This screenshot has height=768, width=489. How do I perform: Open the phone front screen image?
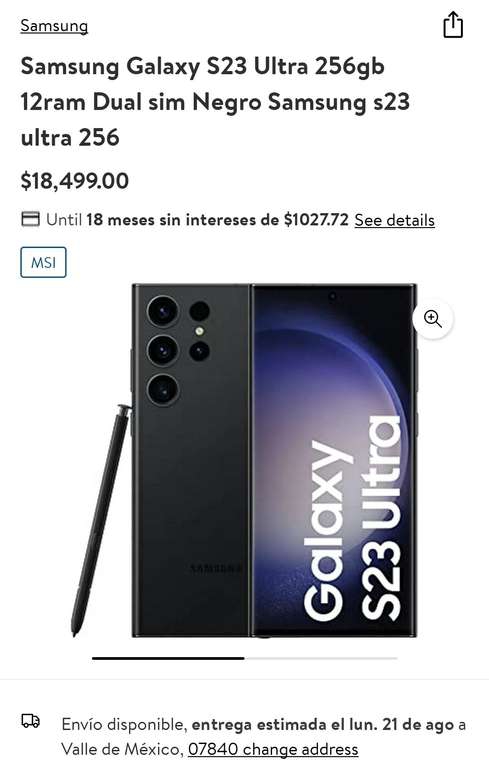(334, 460)
